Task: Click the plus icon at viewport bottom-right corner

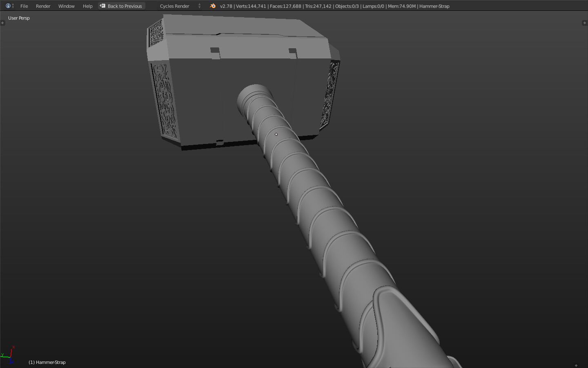Action: [x=576, y=365]
